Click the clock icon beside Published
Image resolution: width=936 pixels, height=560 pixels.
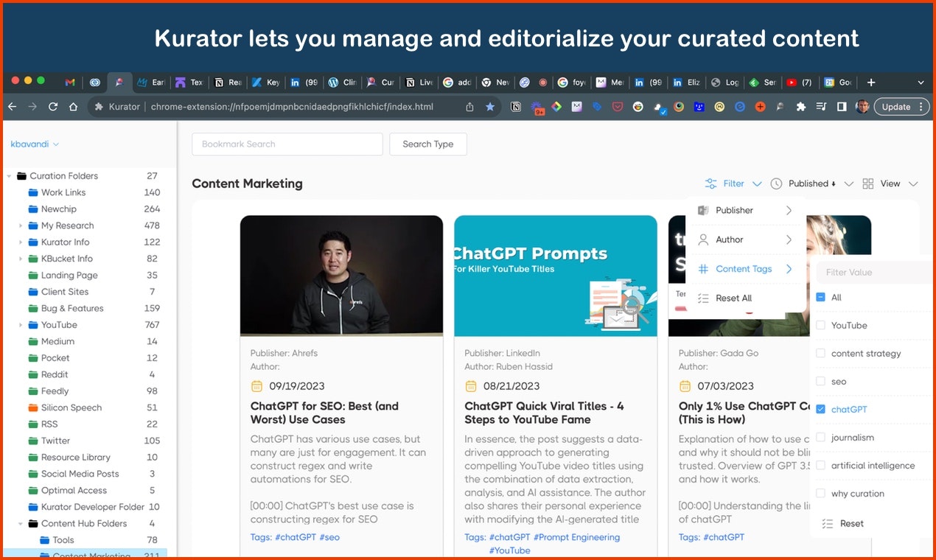pos(776,183)
